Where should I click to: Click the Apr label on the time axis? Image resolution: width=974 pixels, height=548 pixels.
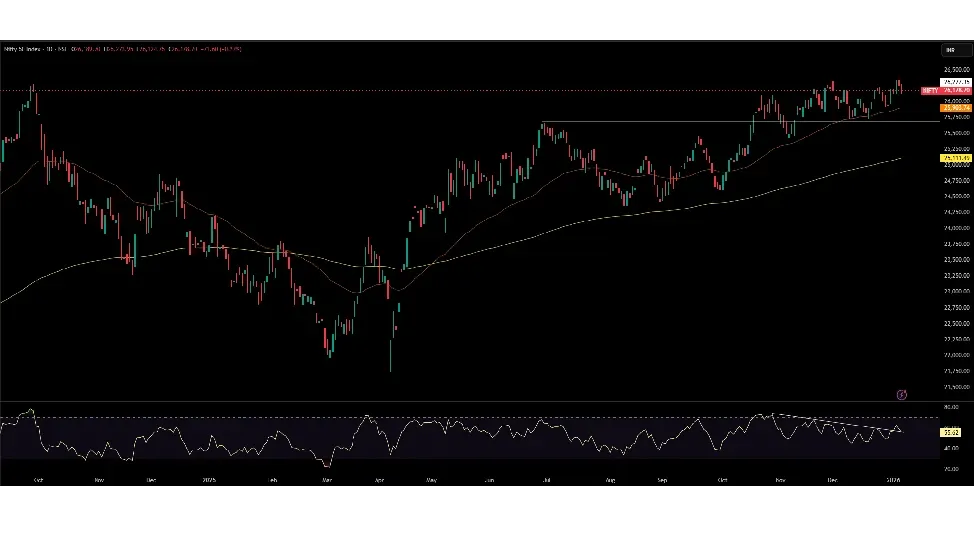pos(378,480)
